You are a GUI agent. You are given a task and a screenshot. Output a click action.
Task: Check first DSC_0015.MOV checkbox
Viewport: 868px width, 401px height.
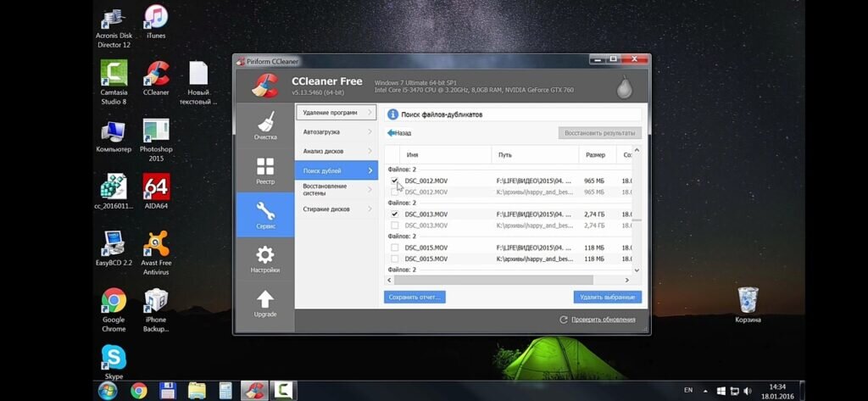(395, 248)
